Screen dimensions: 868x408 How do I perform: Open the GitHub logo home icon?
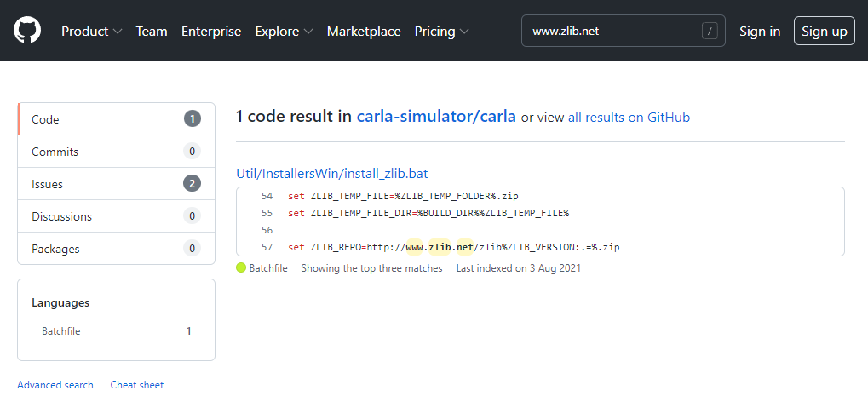pyautogui.click(x=27, y=31)
